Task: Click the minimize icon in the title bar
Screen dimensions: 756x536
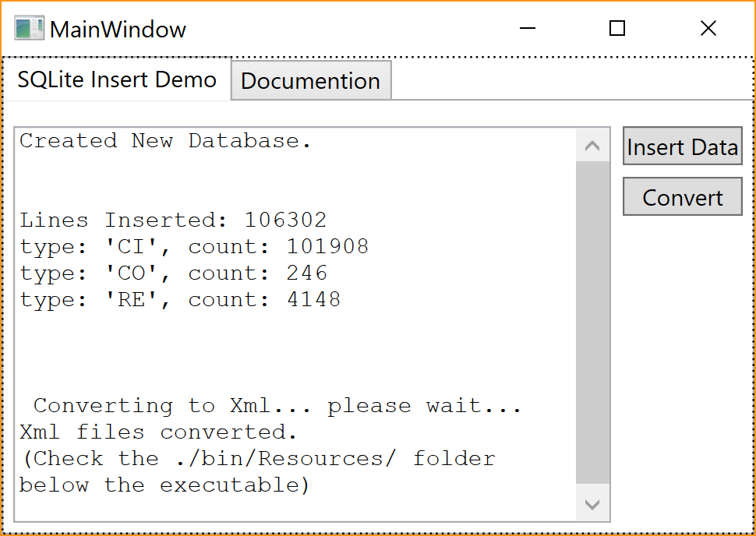Action: coord(528,28)
